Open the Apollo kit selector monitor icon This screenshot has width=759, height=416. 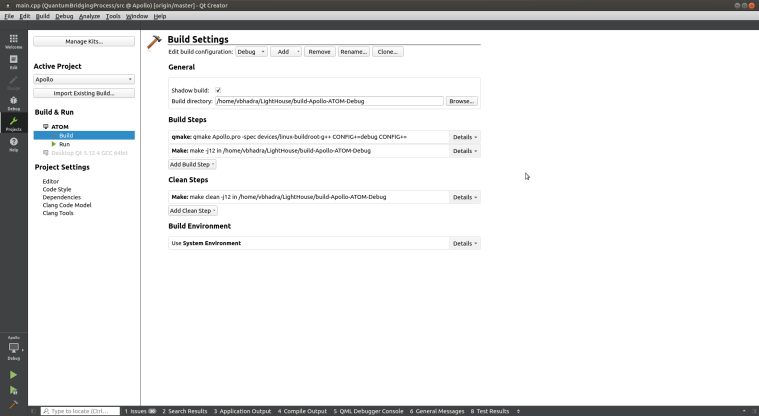pyautogui.click(x=13, y=348)
